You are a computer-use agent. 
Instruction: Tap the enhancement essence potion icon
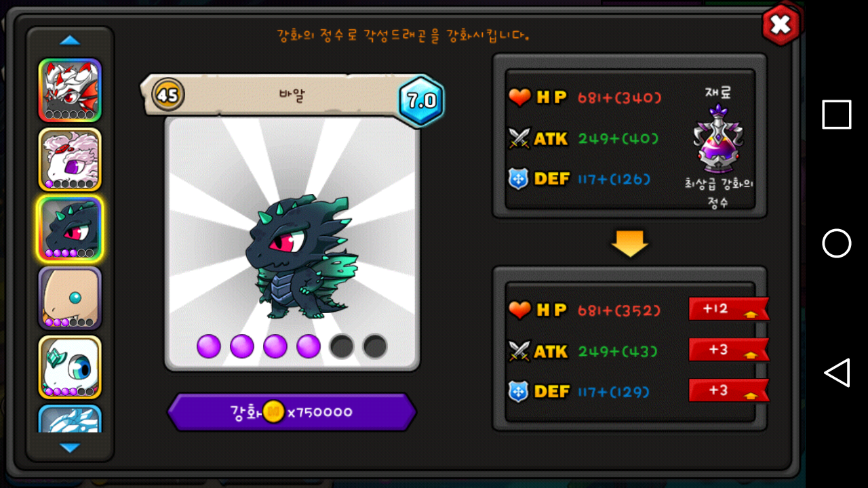[x=718, y=139]
